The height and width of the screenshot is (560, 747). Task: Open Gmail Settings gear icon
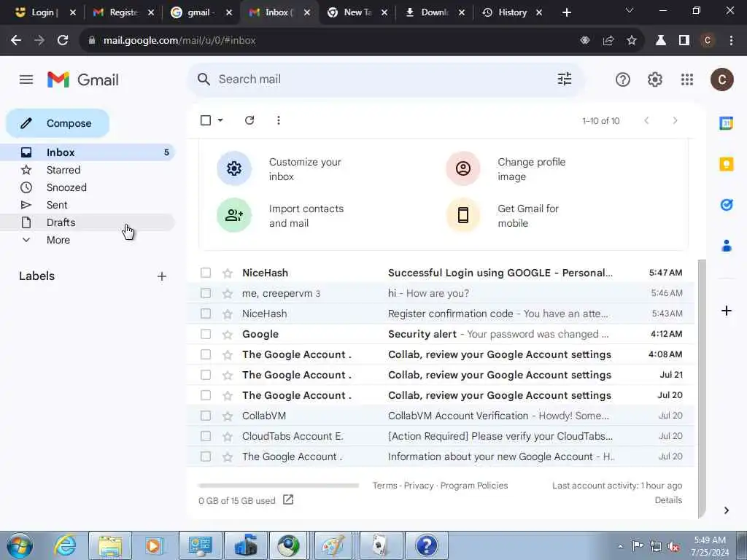click(x=655, y=79)
